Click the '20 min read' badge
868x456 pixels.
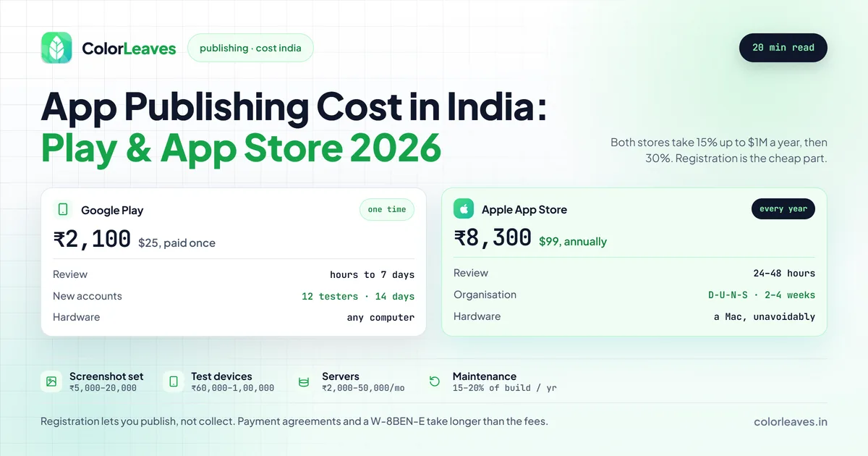pyautogui.click(x=783, y=48)
